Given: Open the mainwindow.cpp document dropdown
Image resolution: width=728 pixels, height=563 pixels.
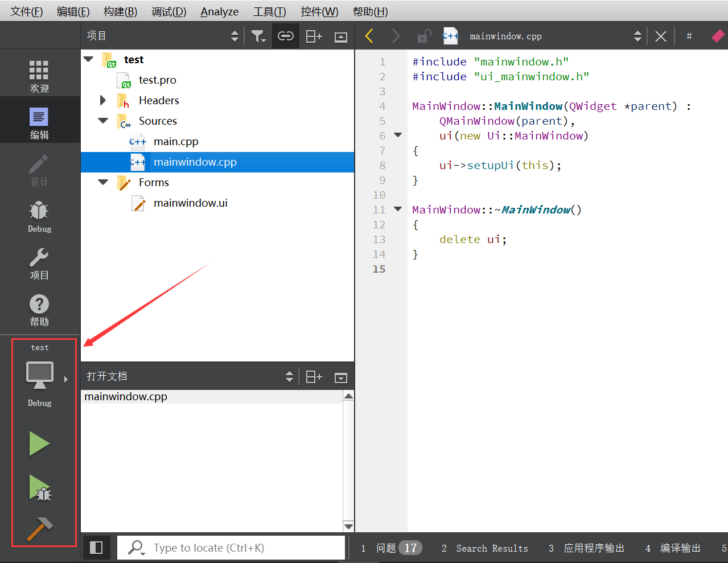Looking at the screenshot, I should [637, 36].
